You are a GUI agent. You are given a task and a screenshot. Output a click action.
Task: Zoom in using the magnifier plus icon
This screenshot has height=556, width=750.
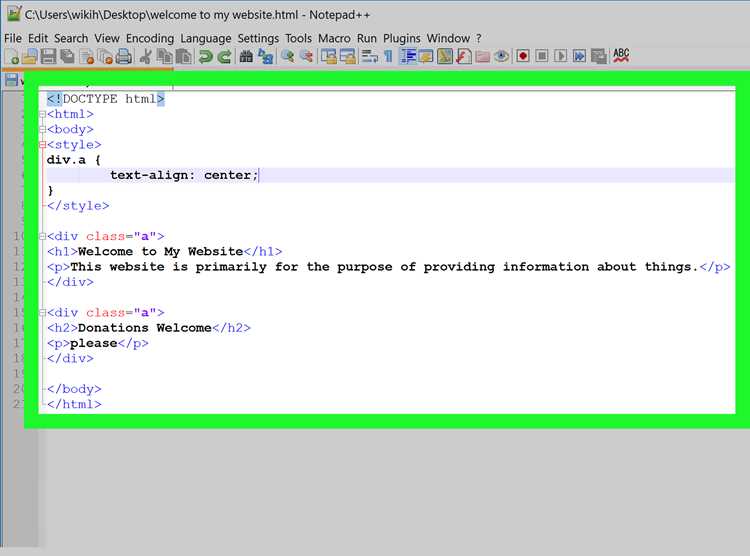[287, 56]
